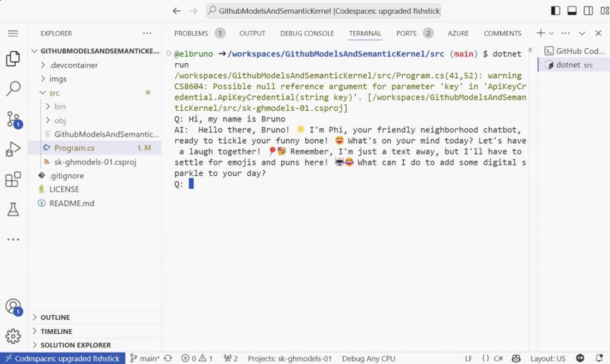
Task: Toggle the secondary side bar layout button
Action: pyautogui.click(x=588, y=11)
